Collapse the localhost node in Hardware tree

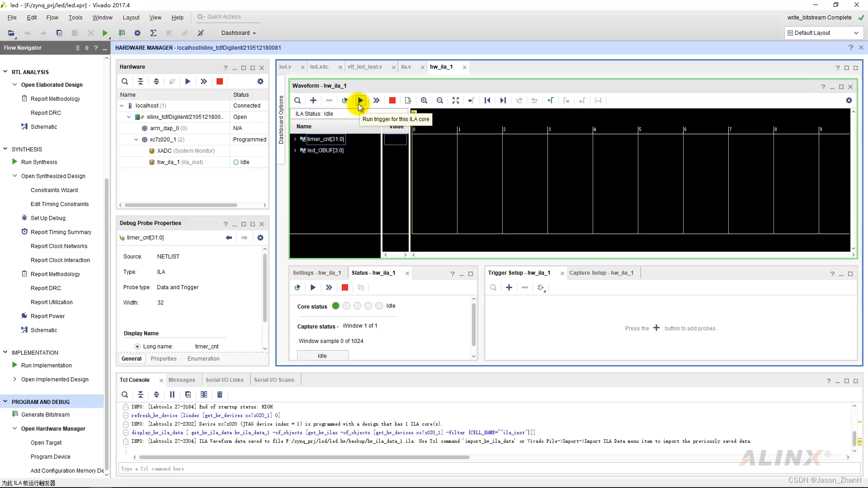pyautogui.click(x=121, y=105)
